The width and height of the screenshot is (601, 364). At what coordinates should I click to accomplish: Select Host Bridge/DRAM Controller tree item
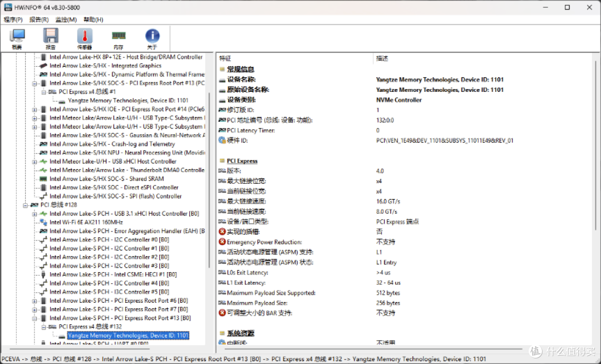(126, 57)
